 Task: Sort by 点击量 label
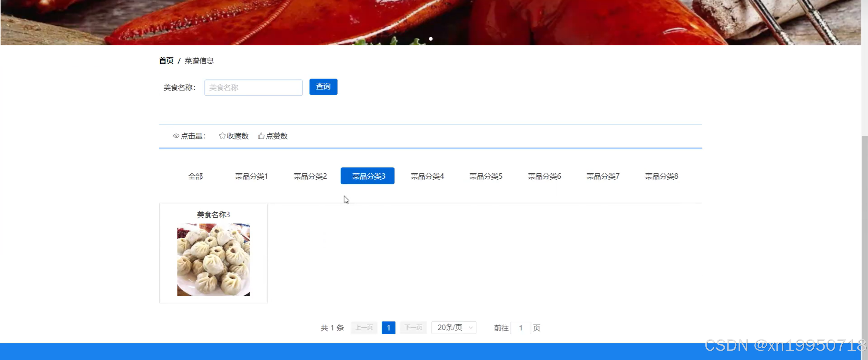(x=193, y=136)
